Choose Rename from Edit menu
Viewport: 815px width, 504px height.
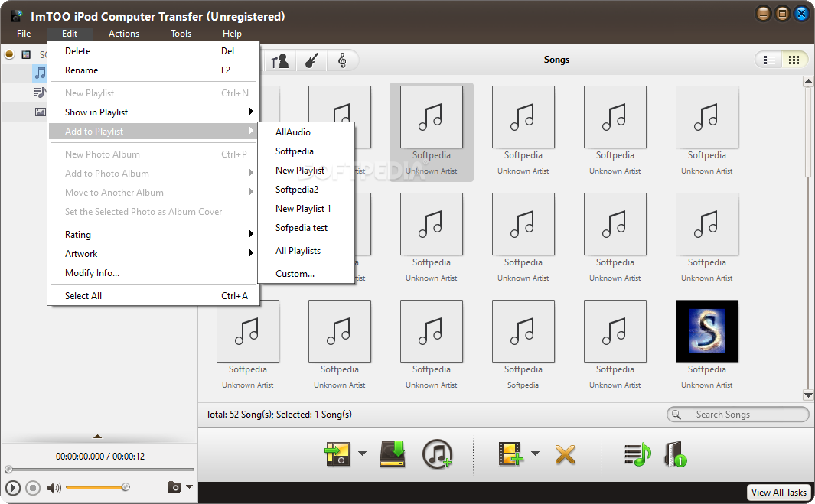click(153, 70)
